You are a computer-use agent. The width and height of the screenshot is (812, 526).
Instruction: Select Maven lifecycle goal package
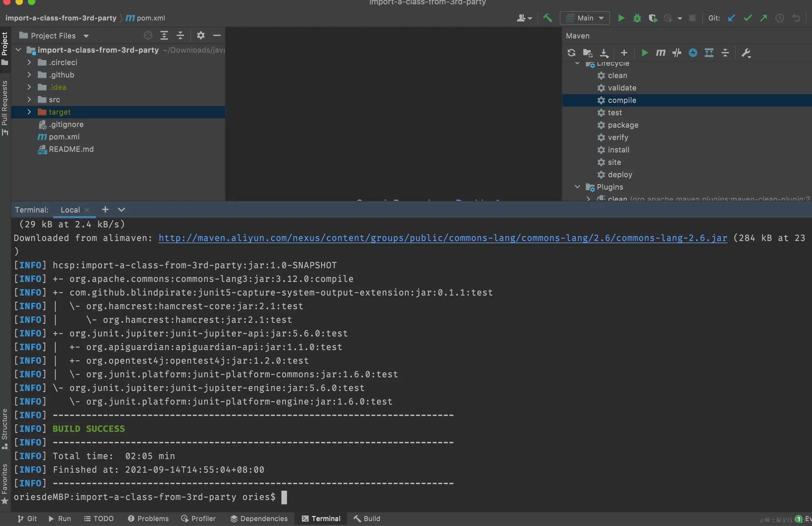(623, 125)
